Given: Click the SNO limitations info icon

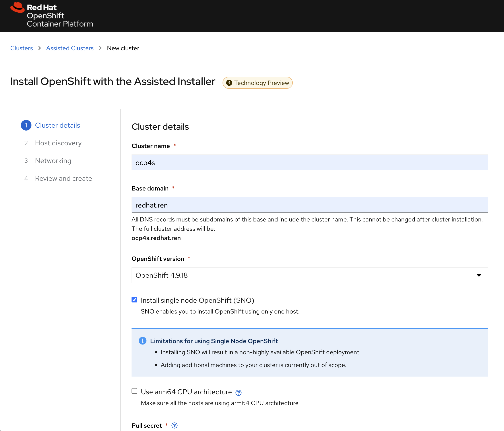Looking at the screenshot, I should pos(143,341).
